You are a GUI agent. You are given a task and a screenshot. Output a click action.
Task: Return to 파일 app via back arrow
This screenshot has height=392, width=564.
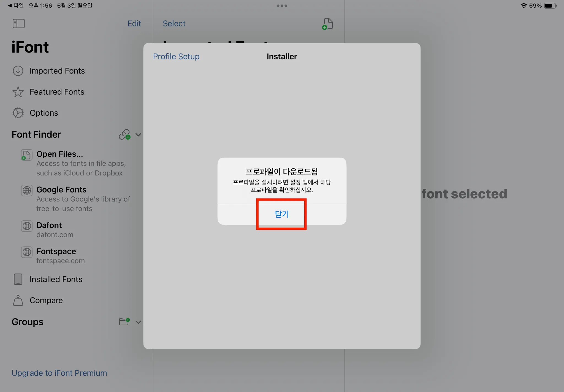15,6
